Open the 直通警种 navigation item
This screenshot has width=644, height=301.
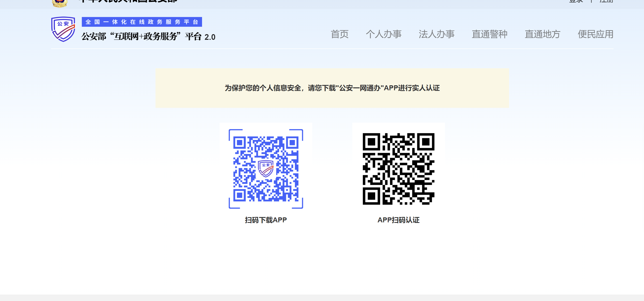[489, 34]
